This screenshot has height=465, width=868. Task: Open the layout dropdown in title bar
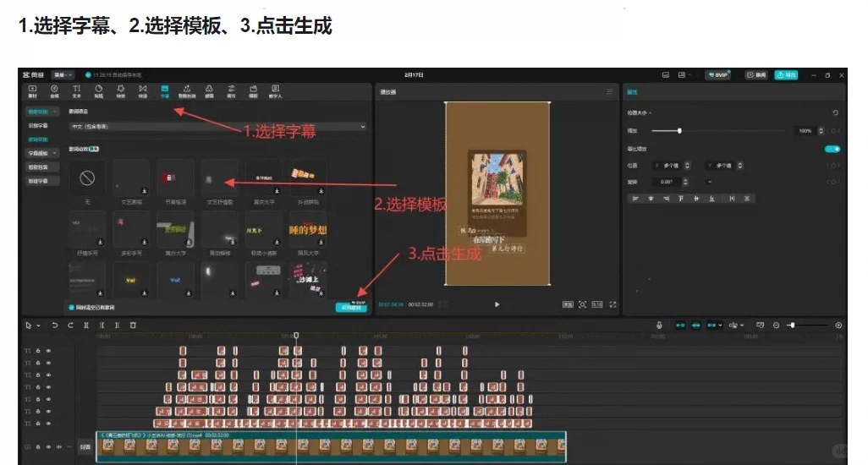click(684, 74)
